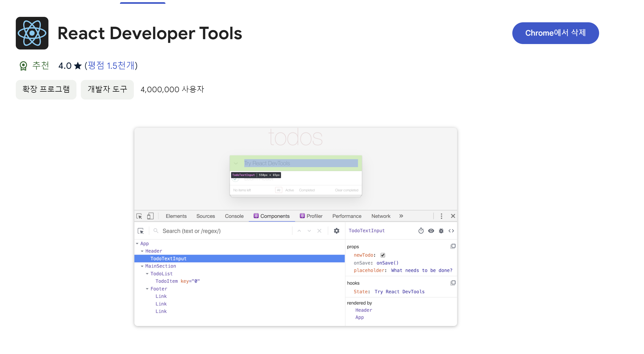The height and width of the screenshot is (354, 644).
Task: Select the All filter in todos footer
Action: (278, 190)
